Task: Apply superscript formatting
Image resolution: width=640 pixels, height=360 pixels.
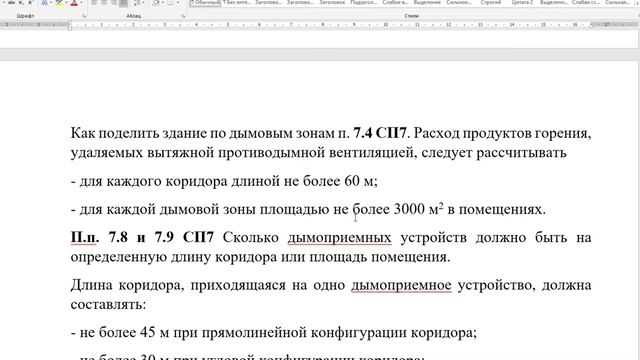Action: 30,2
